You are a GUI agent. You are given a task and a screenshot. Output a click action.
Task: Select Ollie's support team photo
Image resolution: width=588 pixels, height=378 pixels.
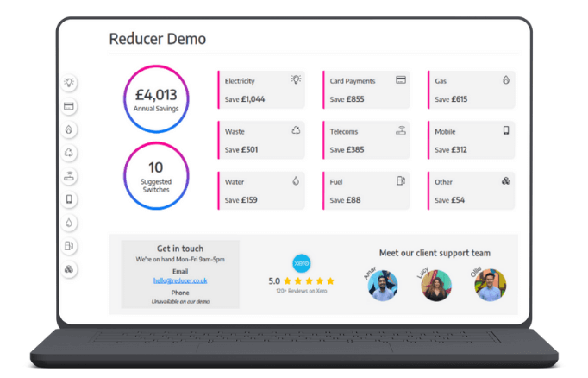490,286
